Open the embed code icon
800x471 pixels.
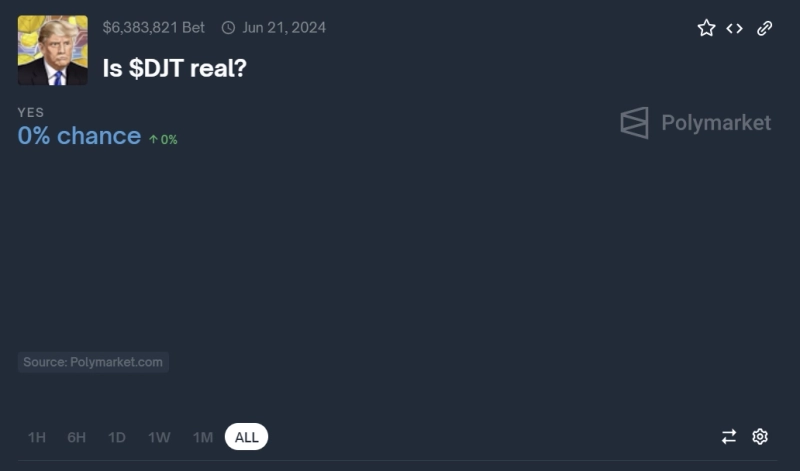coord(735,28)
